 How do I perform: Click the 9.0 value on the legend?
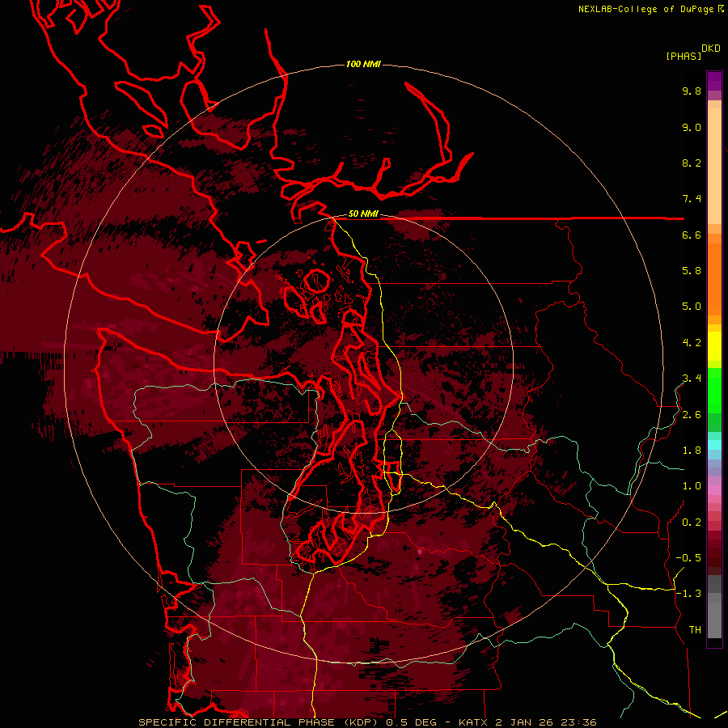click(x=692, y=127)
